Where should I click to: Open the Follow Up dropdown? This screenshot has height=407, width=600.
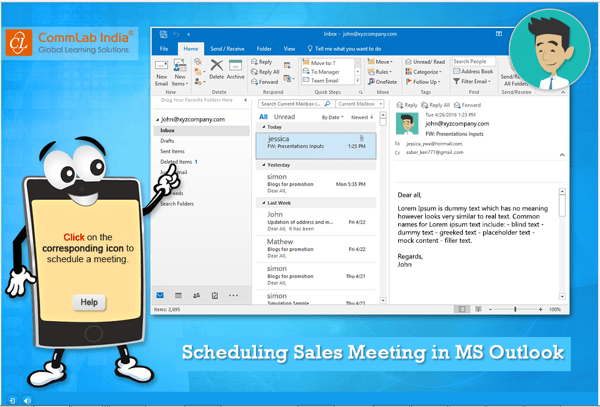[422, 81]
